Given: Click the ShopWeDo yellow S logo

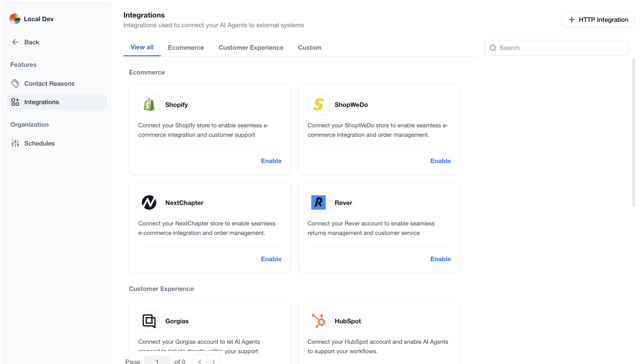Looking at the screenshot, I should coord(318,105).
